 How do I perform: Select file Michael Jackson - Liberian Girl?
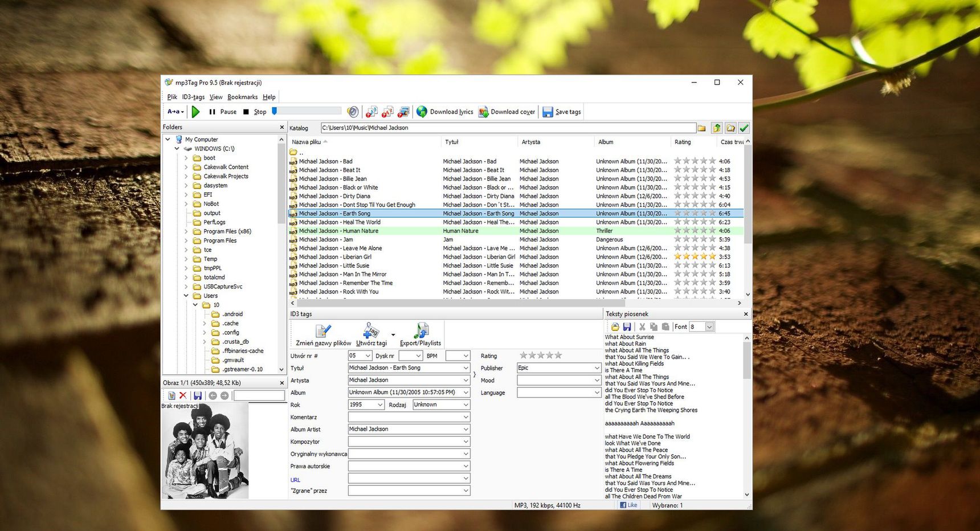click(x=335, y=257)
